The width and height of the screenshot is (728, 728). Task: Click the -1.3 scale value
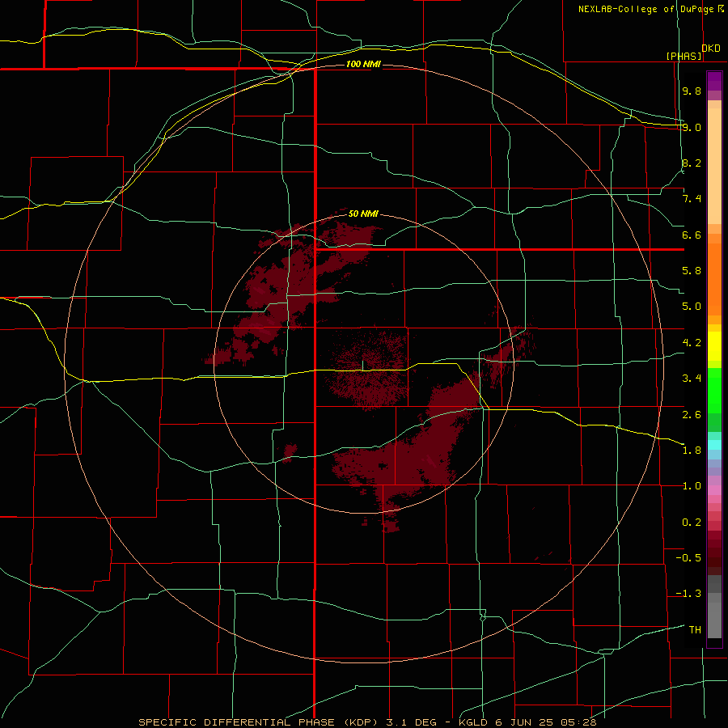coord(688,594)
